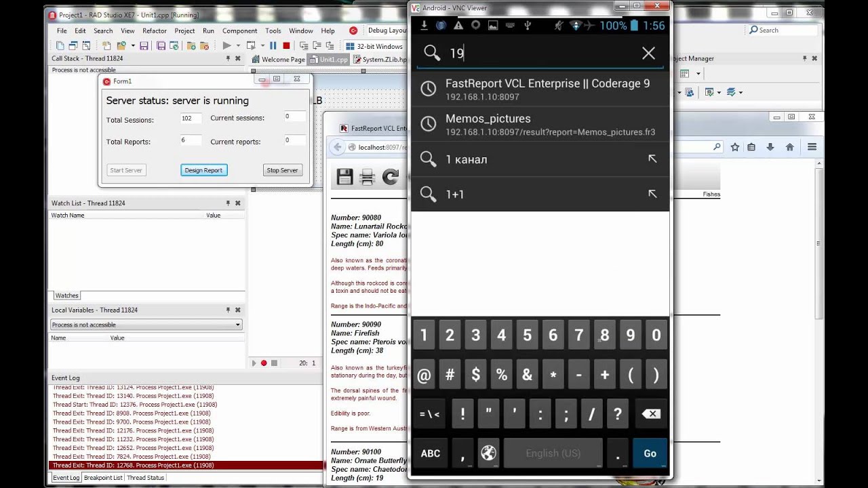Viewport: 868px width, 488px height.
Task: Click the RAD Studio IDE Search box
Action: [x=783, y=30]
